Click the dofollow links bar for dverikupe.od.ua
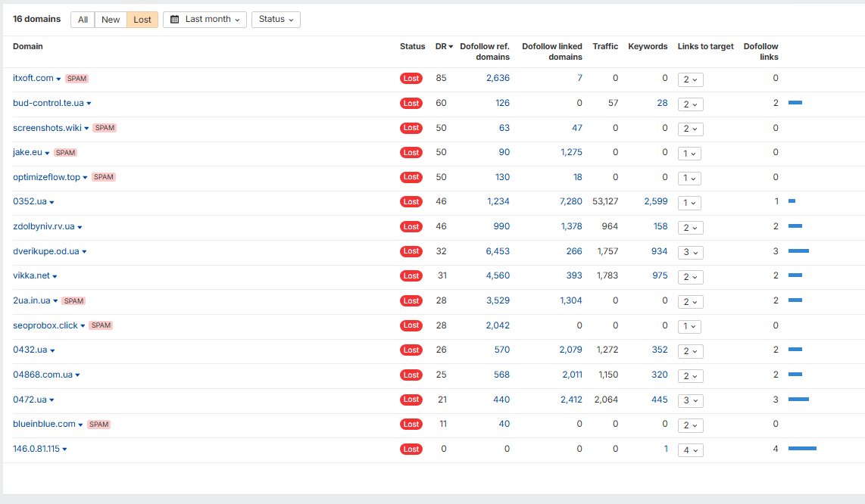This screenshot has width=865, height=504. [798, 251]
